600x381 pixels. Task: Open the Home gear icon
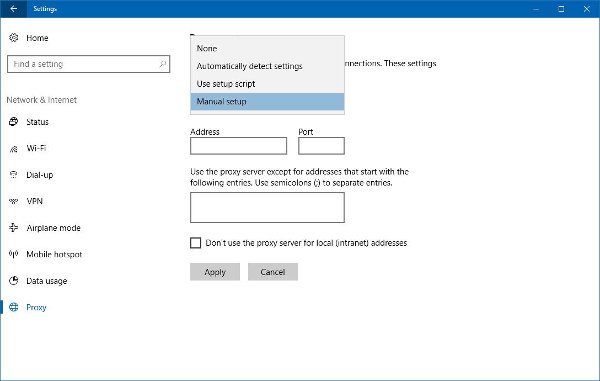14,37
